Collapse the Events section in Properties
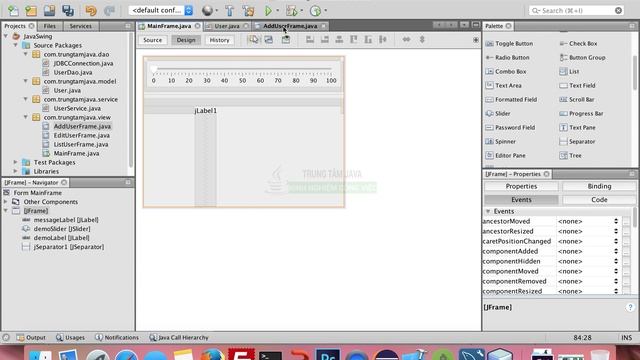The width and height of the screenshot is (640, 360). point(488,211)
